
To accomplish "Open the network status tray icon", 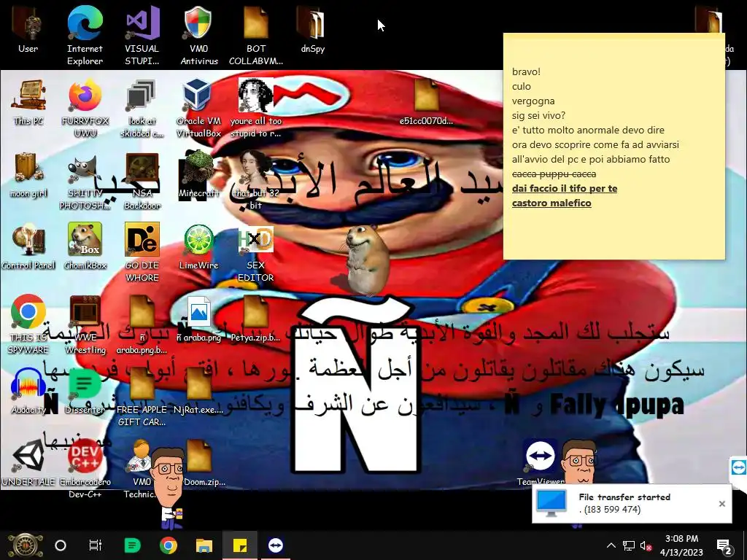I will point(629,545).
